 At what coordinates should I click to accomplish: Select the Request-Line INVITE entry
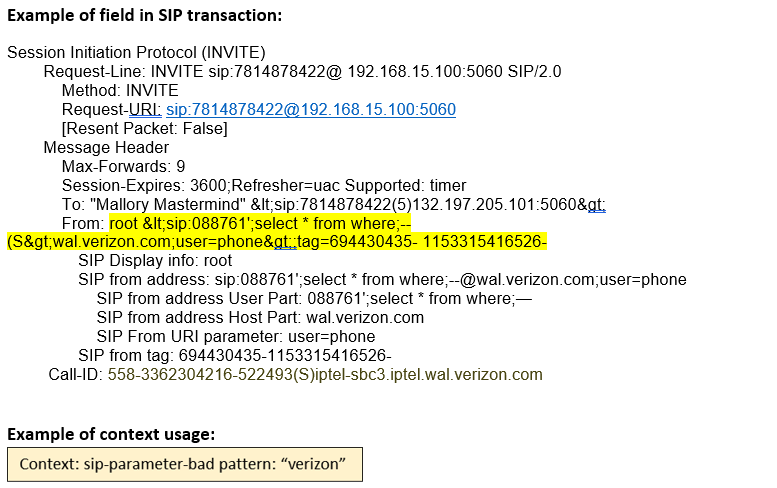302,71
